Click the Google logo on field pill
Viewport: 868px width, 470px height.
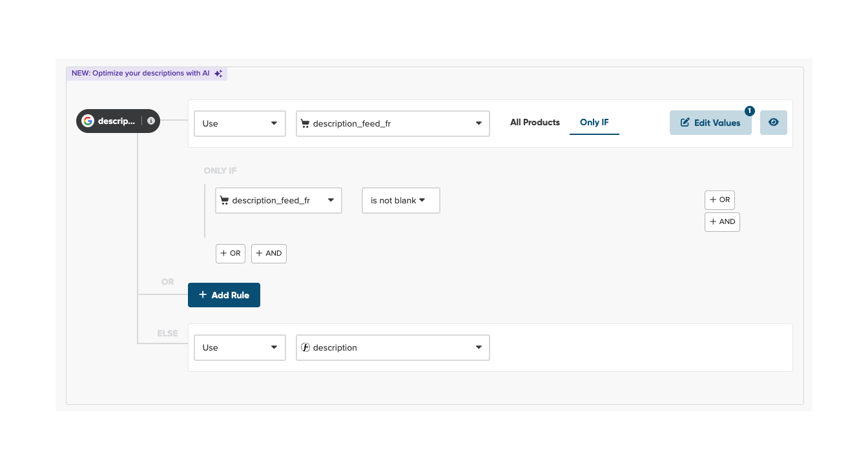tap(88, 121)
